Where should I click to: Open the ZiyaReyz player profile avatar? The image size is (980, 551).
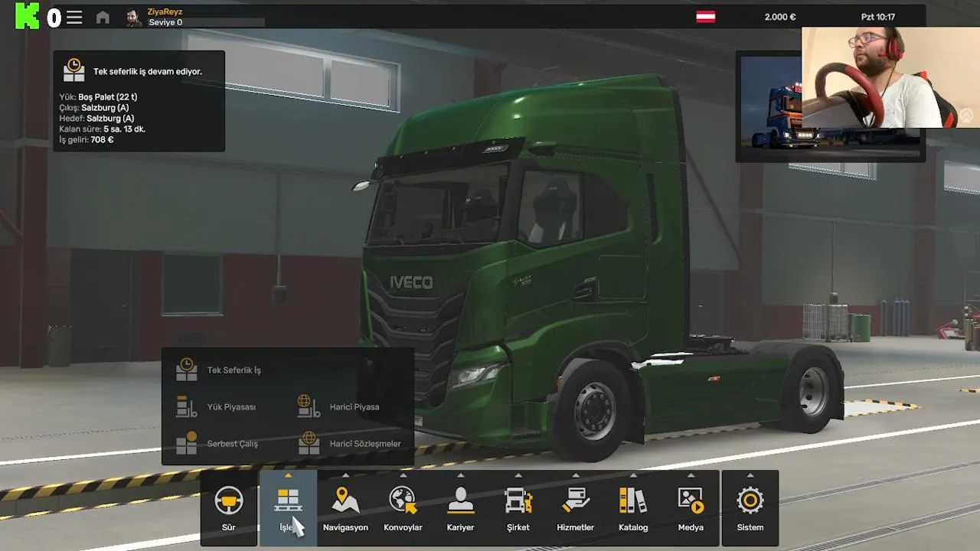pyautogui.click(x=134, y=17)
